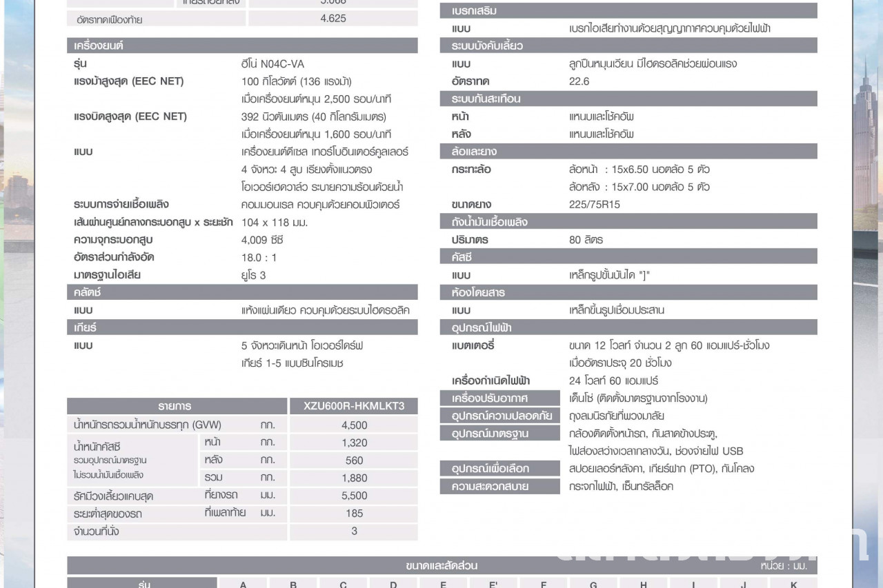Click the "อุปกรณ์ความปลอดภัย" label box
Screen dimensions: 883x588
click(x=500, y=416)
